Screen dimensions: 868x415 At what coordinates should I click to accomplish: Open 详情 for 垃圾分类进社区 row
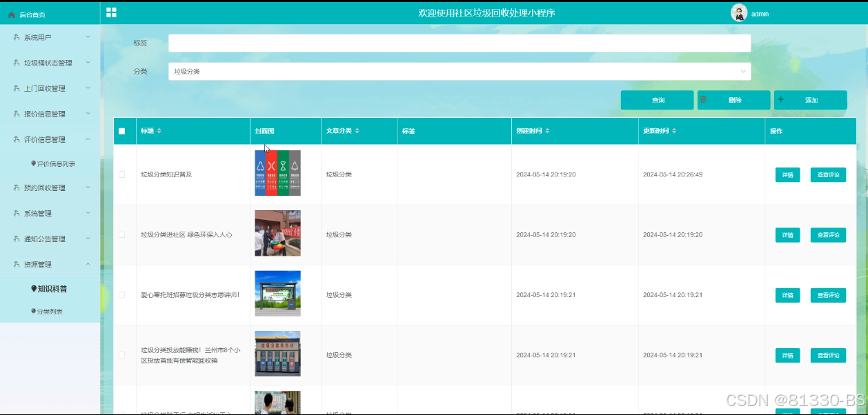click(787, 235)
